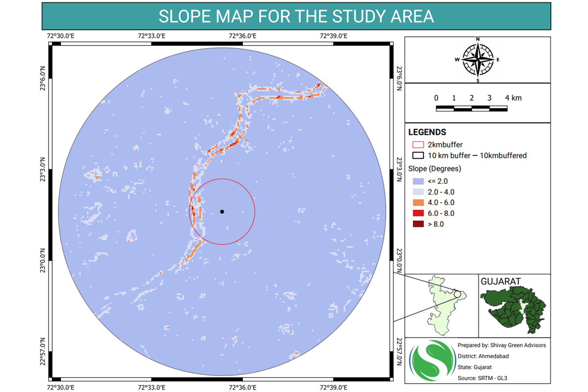588x392 pixels.
Task: Click the north arrow compass icon
Action: [x=477, y=60]
